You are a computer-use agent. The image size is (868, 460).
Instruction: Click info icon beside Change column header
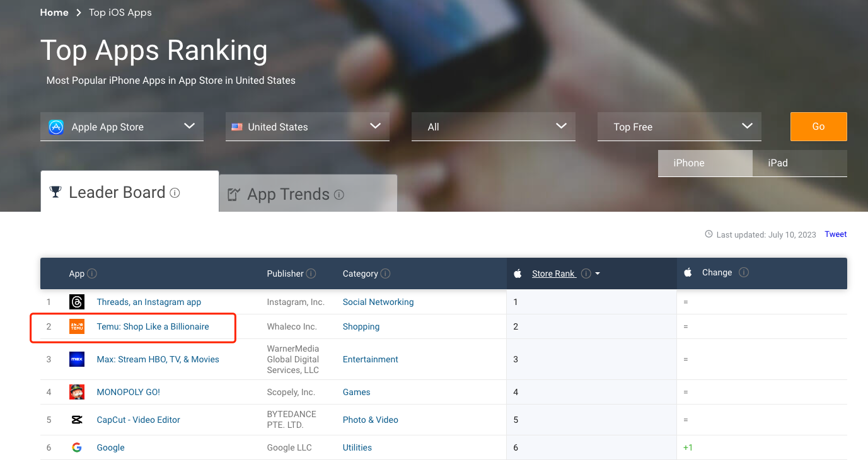744,272
